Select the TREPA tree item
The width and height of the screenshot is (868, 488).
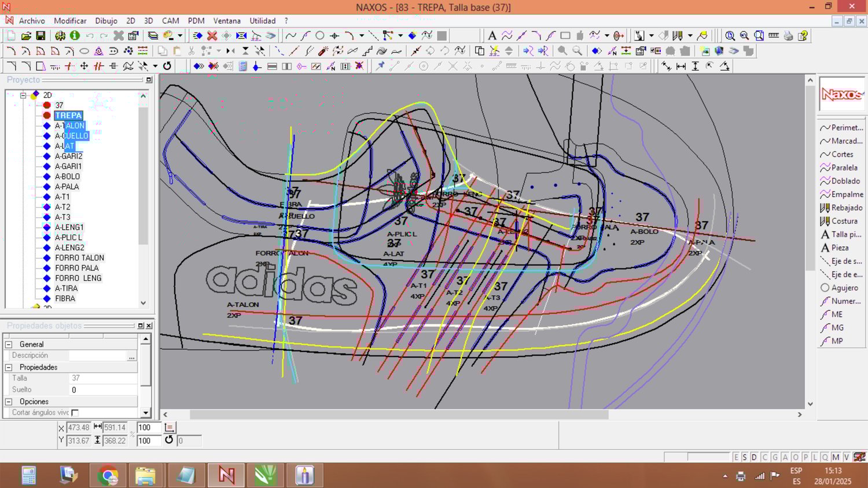coord(68,116)
